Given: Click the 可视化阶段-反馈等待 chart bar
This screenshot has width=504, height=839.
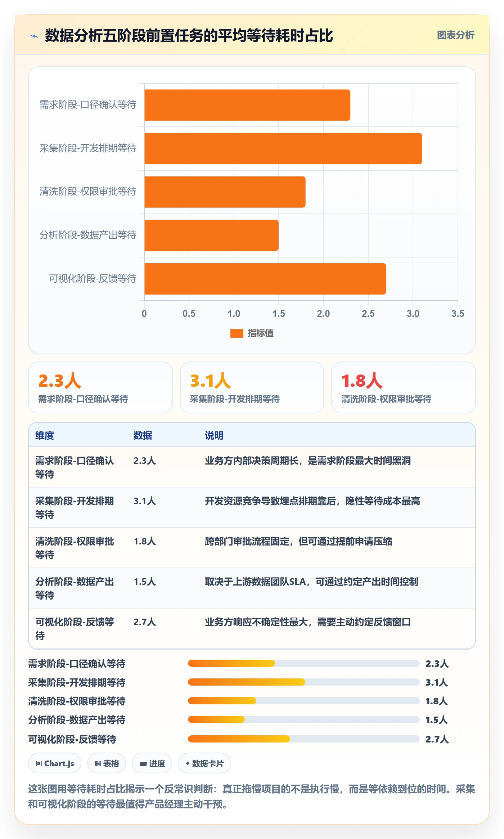Looking at the screenshot, I should [x=265, y=279].
